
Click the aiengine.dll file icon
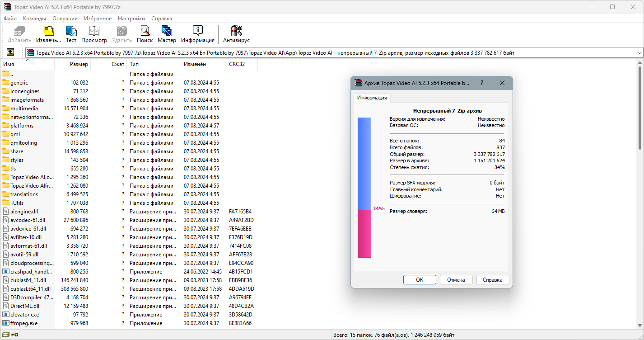[6, 211]
